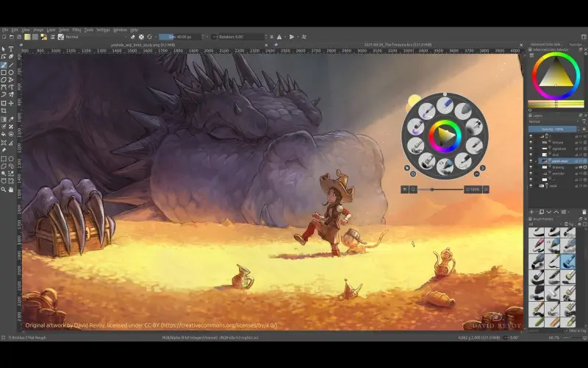The height and width of the screenshot is (368, 588).
Task: Select the Zoom magnifier tool
Action: tap(4, 189)
